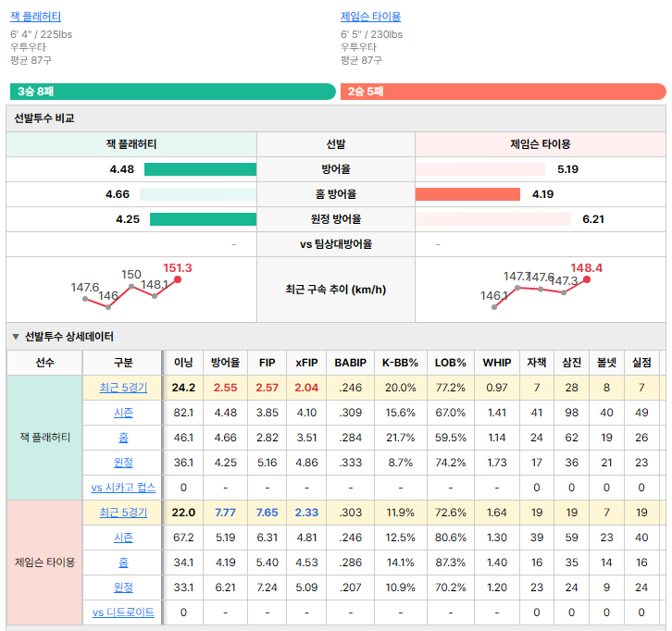Viewport: 672px width, 631px height.
Task: Open 잭 플래허티's 홈 stats link
Action: (123, 438)
